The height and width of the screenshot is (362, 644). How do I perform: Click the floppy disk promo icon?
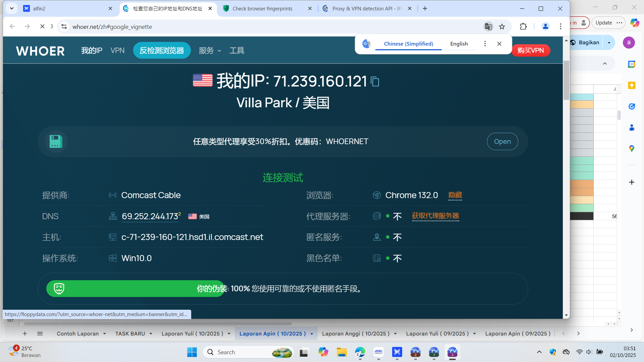56,141
